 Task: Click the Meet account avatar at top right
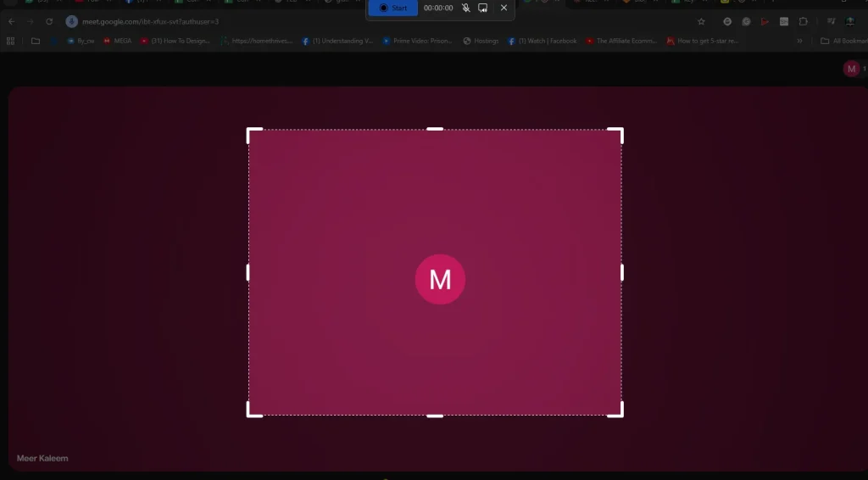coord(851,69)
